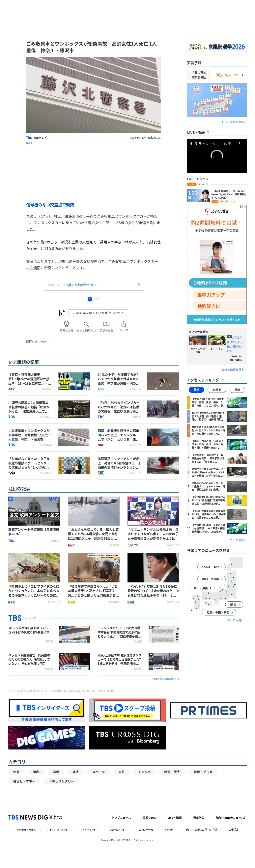
Task: Click the current page 1 pagination indicator
Action: click(x=90, y=299)
